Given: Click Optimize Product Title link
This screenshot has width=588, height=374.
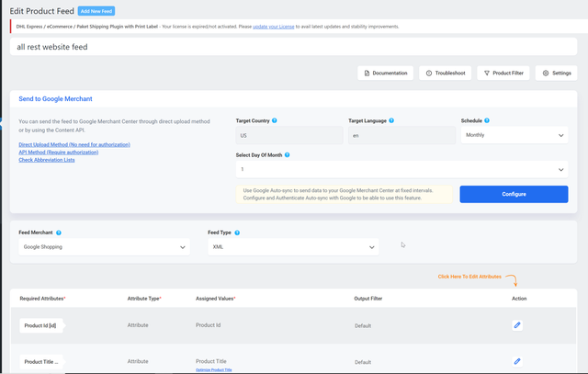Looking at the screenshot, I should [214, 370].
